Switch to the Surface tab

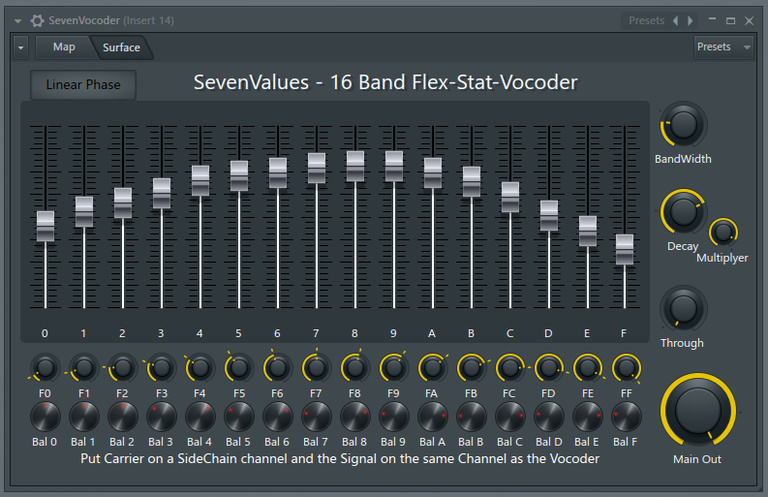(x=121, y=47)
